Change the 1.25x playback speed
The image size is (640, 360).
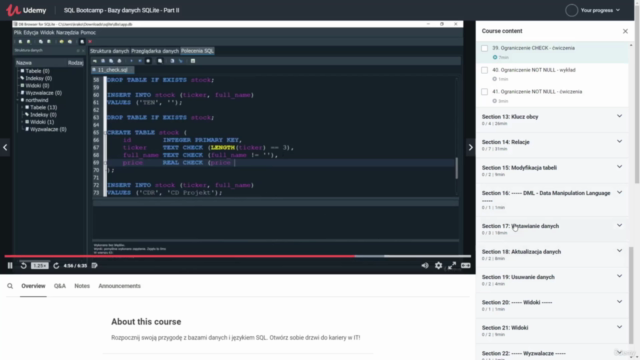coord(40,266)
